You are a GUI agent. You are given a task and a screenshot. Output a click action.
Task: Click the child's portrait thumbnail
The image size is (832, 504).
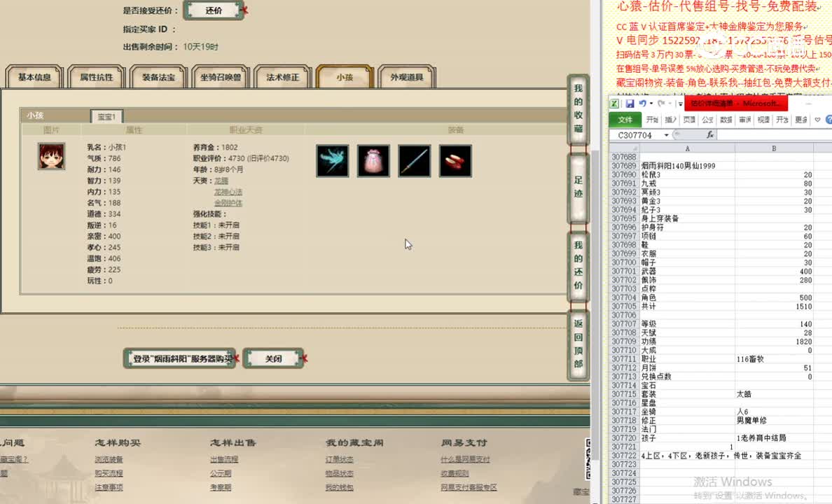pyautogui.click(x=51, y=156)
